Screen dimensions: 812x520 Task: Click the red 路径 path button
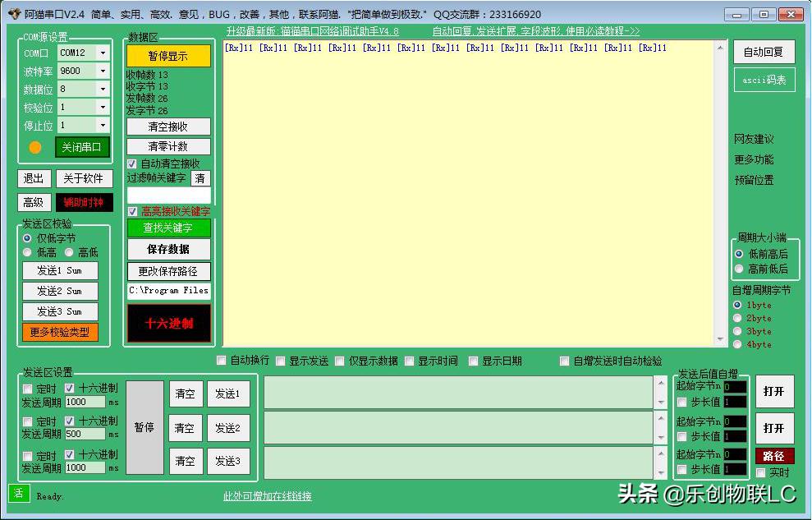point(773,455)
